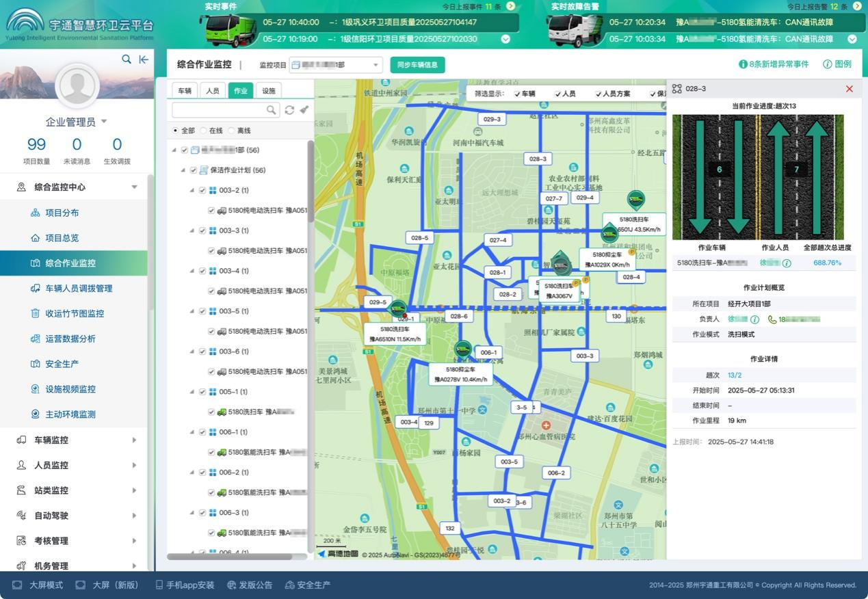Click the info icon next to 作业人员 name
Screen dimensions: 868x599
click(787, 263)
